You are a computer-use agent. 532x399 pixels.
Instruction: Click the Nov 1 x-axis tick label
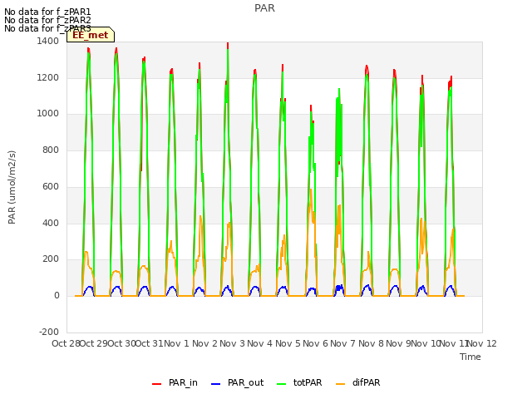(x=177, y=343)
